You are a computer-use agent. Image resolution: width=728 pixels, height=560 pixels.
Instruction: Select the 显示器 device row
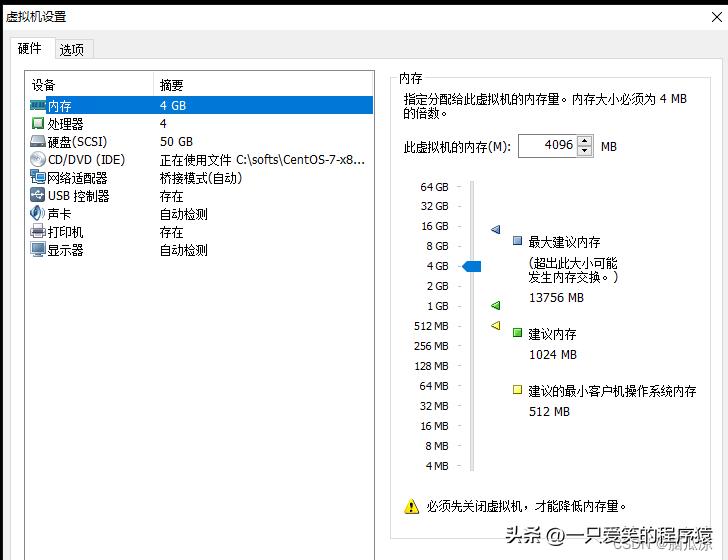tap(201, 250)
